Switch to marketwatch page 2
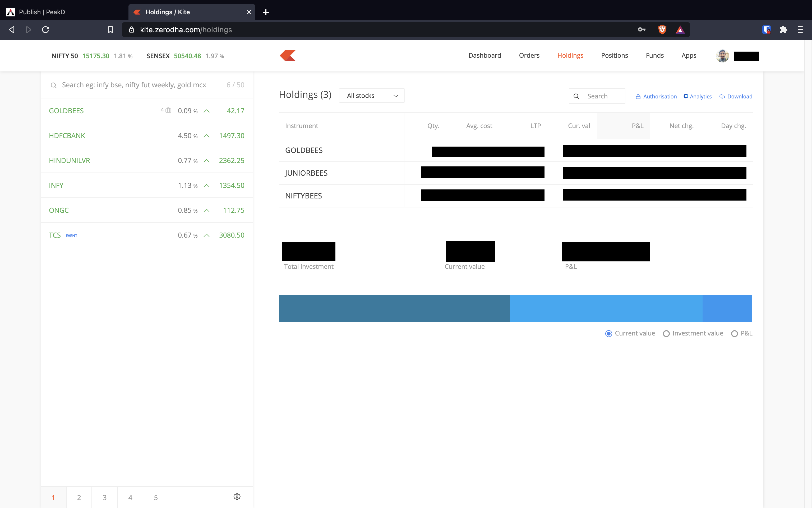The width and height of the screenshot is (812, 508). (x=79, y=497)
